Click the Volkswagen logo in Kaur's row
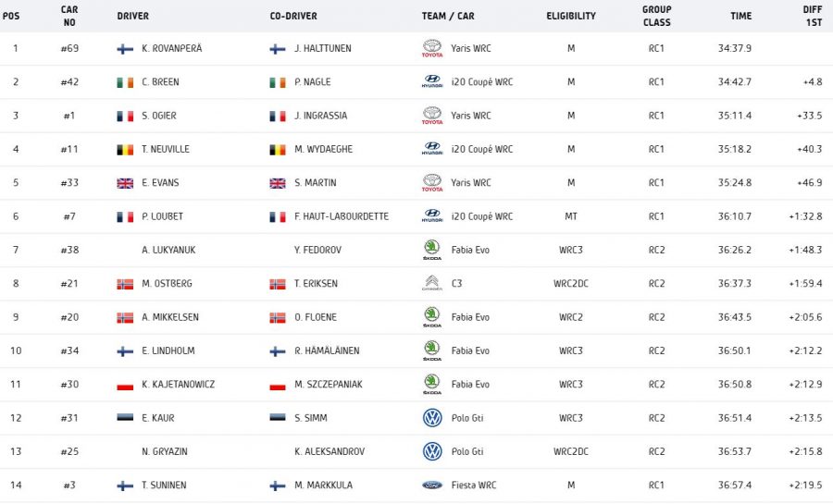Viewport: 833px width, 504px height. (432, 418)
